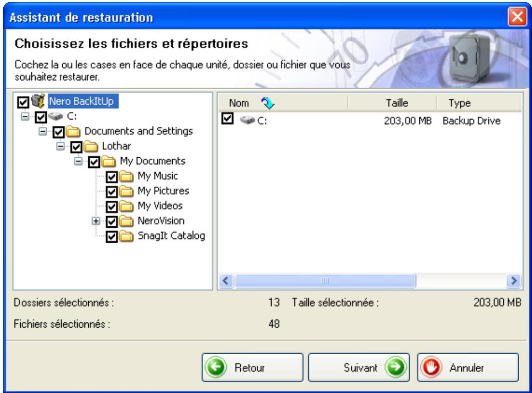This screenshot has height=393, width=532.
Task: Click the Lothar folder icon
Action: click(x=90, y=146)
